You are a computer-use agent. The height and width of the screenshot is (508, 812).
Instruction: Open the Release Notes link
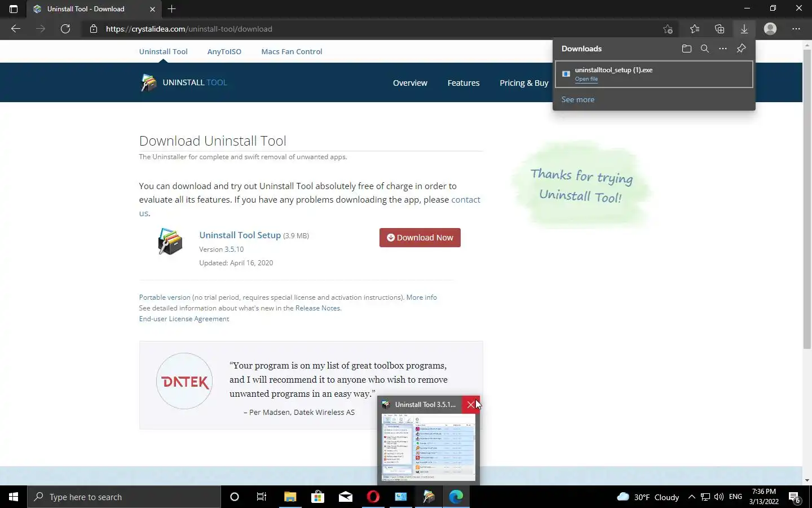tap(317, 308)
